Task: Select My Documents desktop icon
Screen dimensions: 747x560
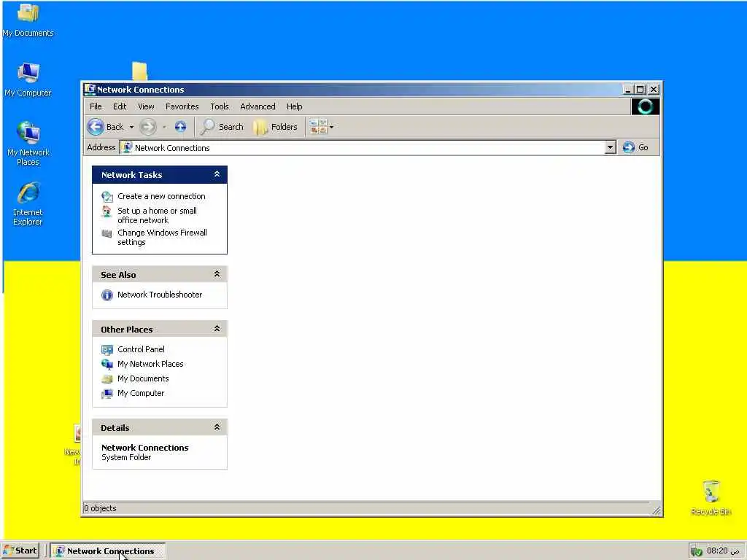Action: click(x=28, y=21)
